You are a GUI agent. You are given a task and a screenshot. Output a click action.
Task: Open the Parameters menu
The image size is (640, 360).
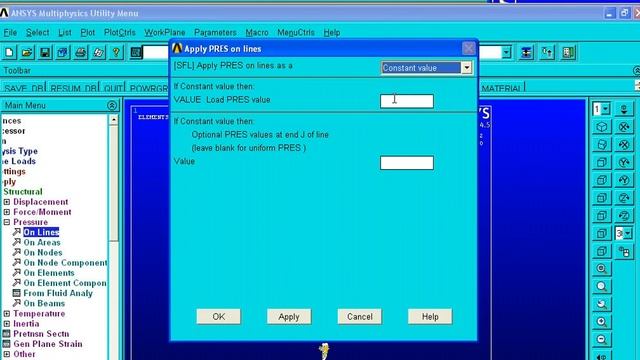click(216, 33)
